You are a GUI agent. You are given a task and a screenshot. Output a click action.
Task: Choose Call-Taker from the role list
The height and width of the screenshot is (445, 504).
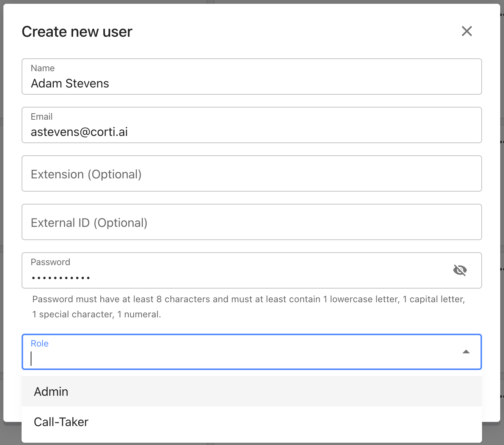point(61,422)
